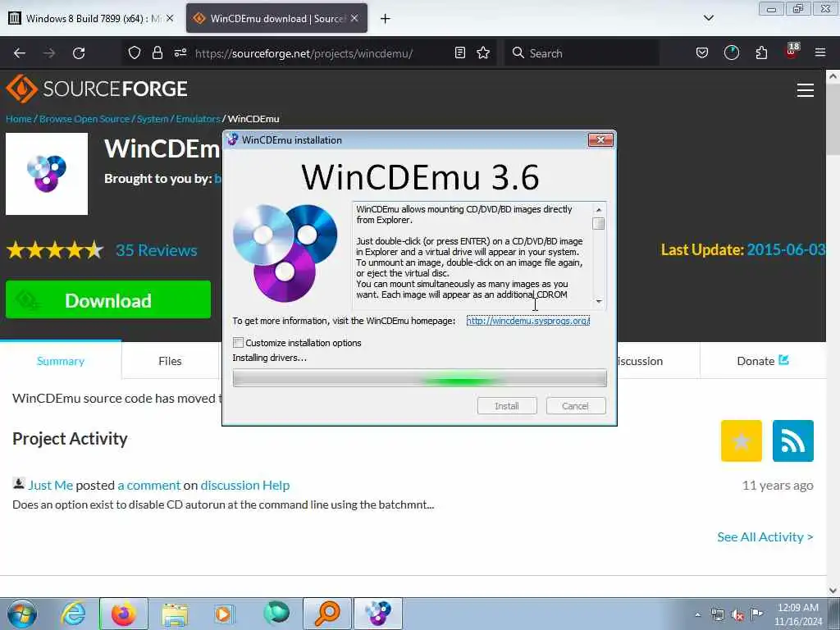This screenshot has height=630, width=840.
Task: Cancel the WinCDEmu installation
Action: pos(576,406)
